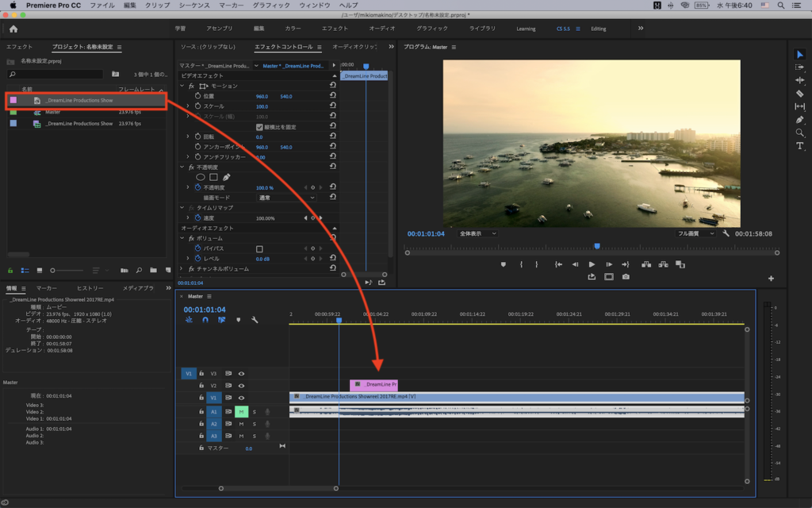The width and height of the screenshot is (812, 508).
Task: Click the Export Frame camera icon
Action: tap(626, 277)
